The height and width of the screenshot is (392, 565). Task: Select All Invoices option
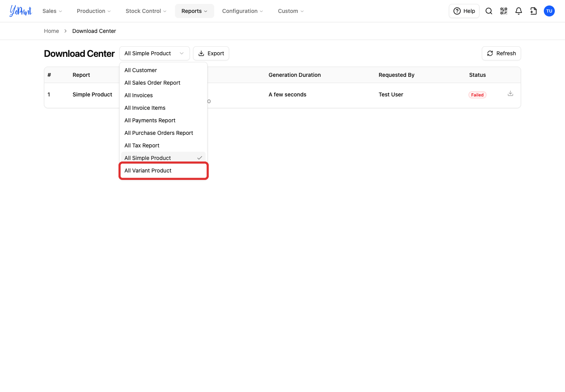click(x=163, y=95)
